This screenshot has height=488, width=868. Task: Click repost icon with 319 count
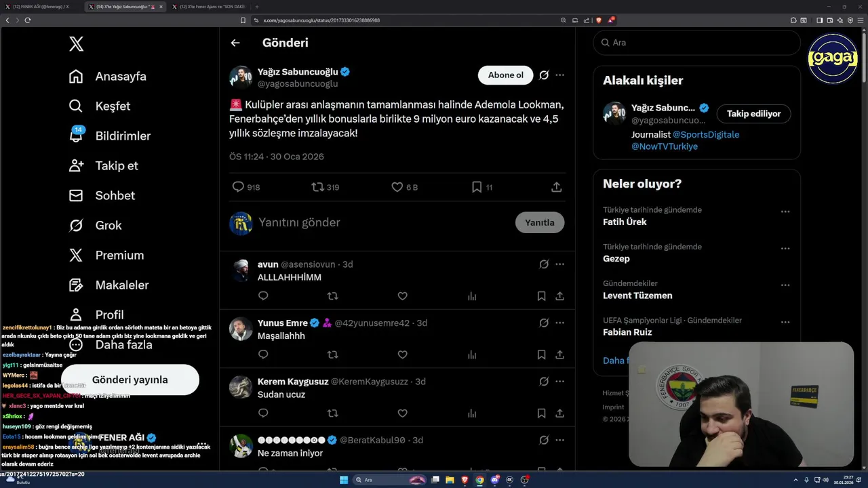[317, 187]
